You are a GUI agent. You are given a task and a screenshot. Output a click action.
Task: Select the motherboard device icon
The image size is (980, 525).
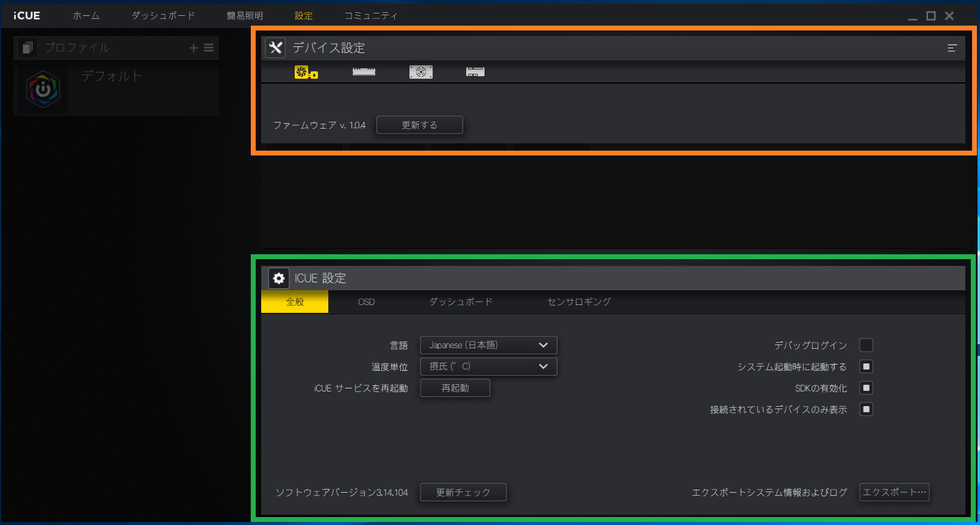point(475,72)
